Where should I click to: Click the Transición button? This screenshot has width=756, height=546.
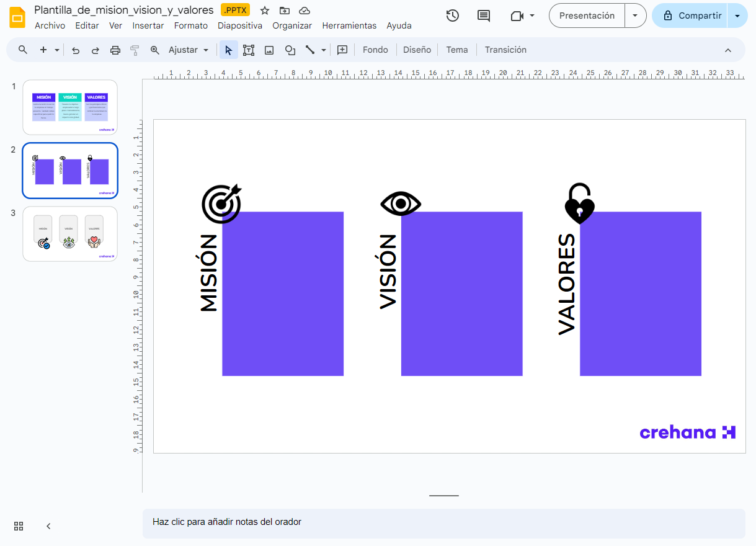tap(505, 50)
